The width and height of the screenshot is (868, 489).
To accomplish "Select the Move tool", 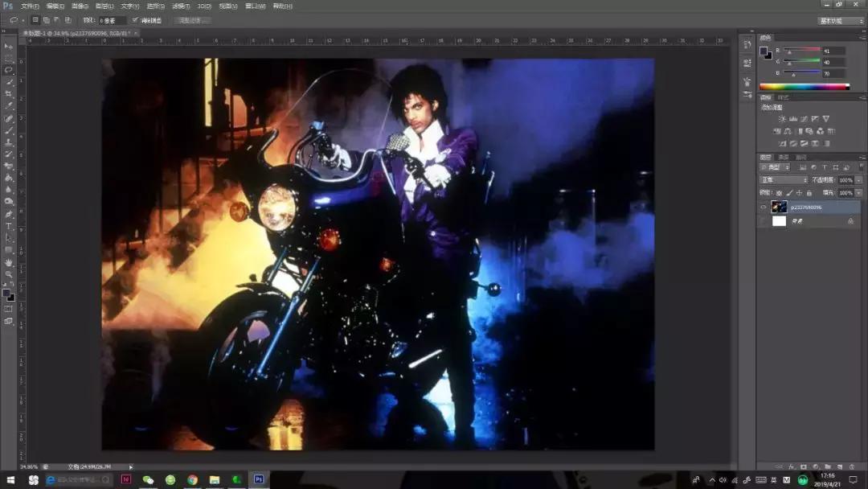I will click(x=8, y=47).
